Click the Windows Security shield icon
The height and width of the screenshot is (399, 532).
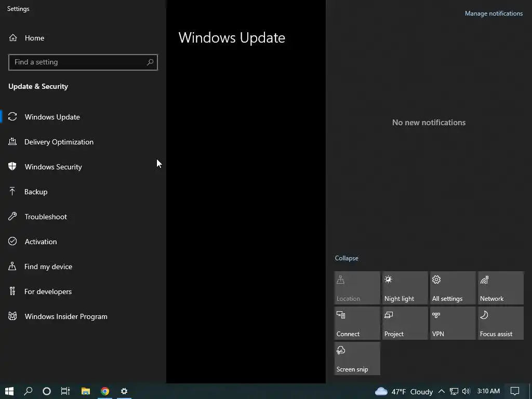pyautogui.click(x=12, y=166)
